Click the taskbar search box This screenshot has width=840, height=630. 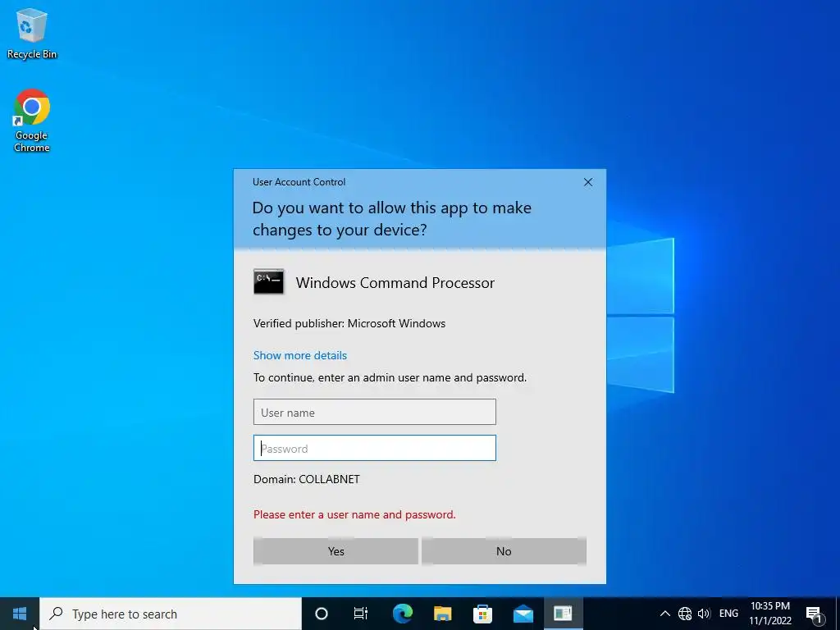pos(171,614)
